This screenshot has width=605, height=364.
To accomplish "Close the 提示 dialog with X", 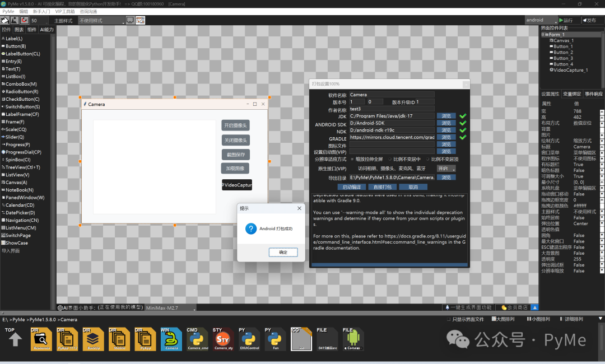I will 299,208.
